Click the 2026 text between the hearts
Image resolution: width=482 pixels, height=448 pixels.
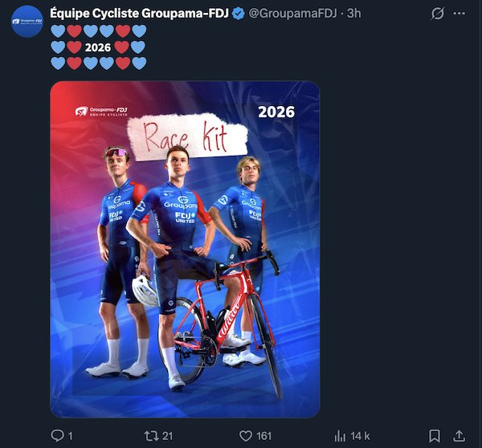pos(97,47)
